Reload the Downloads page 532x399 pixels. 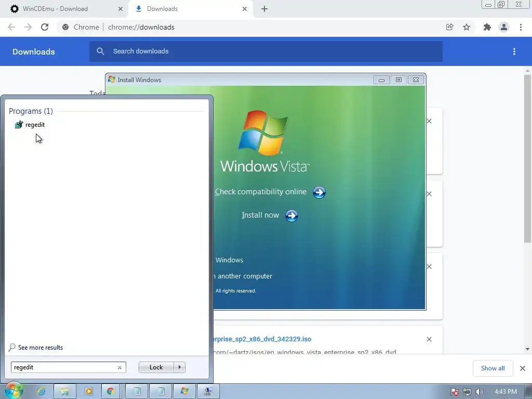point(45,27)
